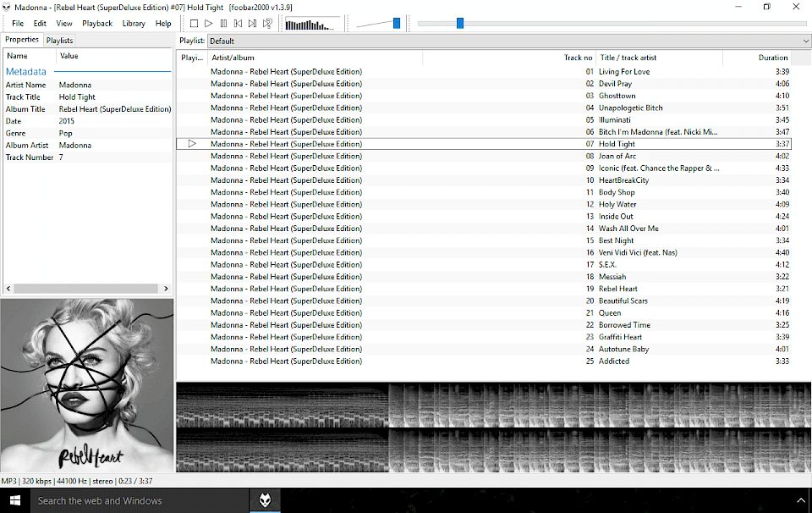This screenshot has width=812, height=513.
Task: Open the Help menu
Action: click(163, 24)
